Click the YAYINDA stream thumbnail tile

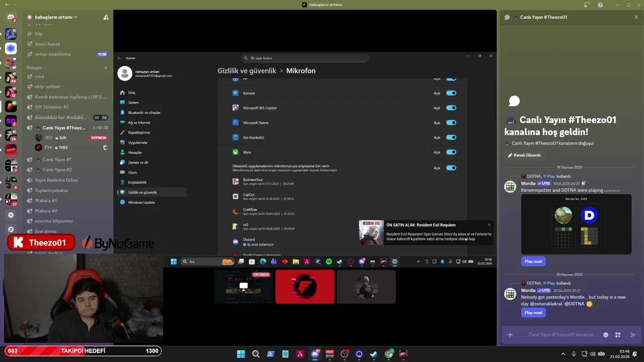[244, 287]
